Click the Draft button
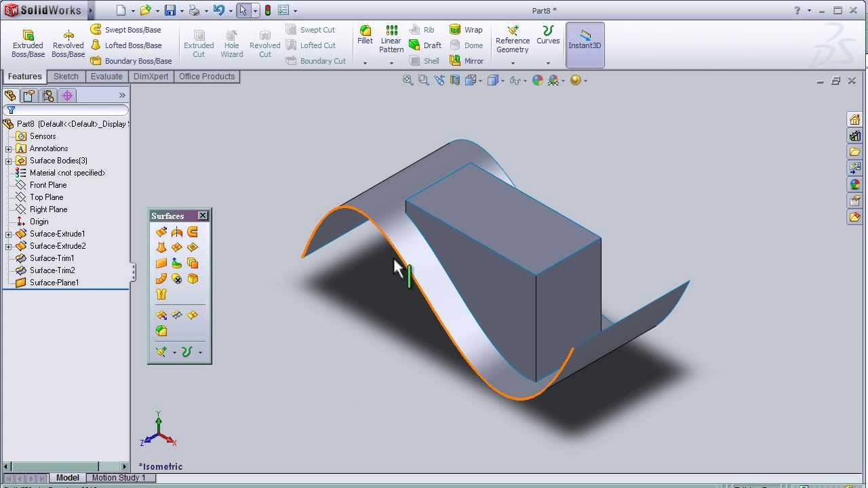 tap(425, 45)
